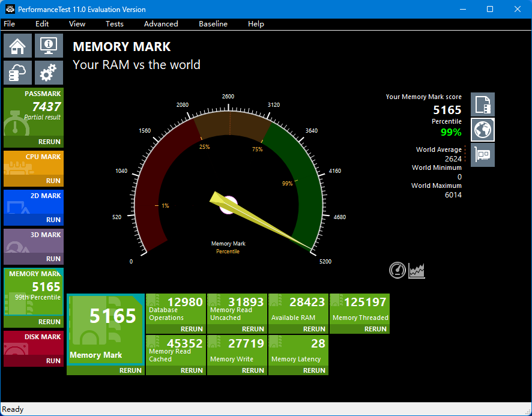This screenshot has width=532, height=416.
Task: Rerun the Memory Latency test
Action: pos(314,370)
